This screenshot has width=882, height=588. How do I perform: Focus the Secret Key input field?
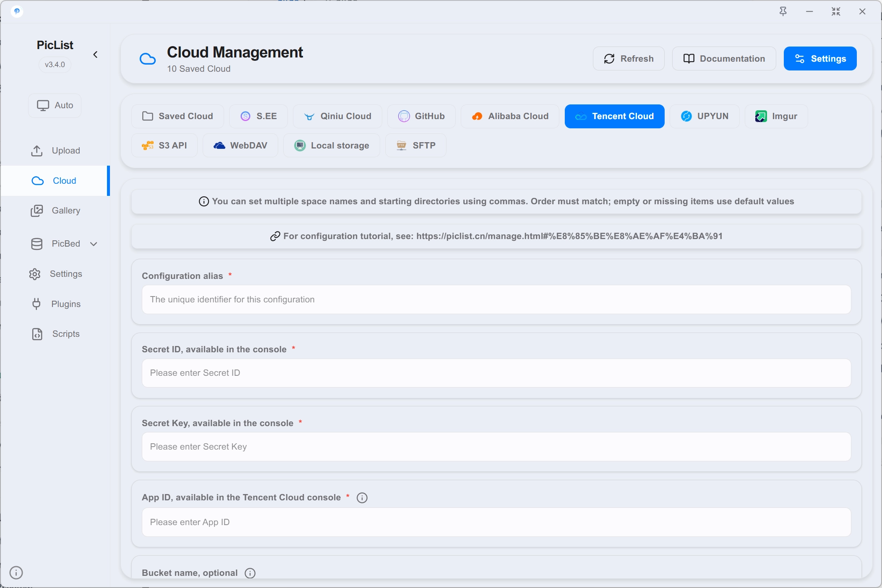pyautogui.click(x=496, y=447)
